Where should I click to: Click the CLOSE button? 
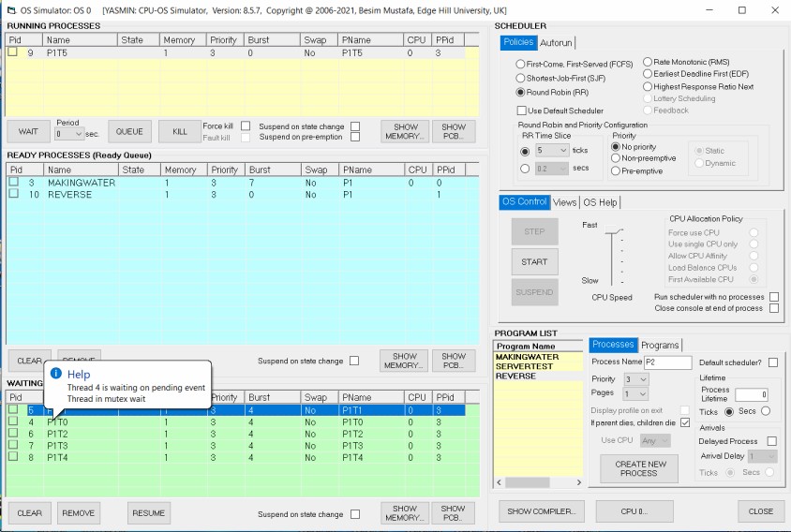click(760, 511)
